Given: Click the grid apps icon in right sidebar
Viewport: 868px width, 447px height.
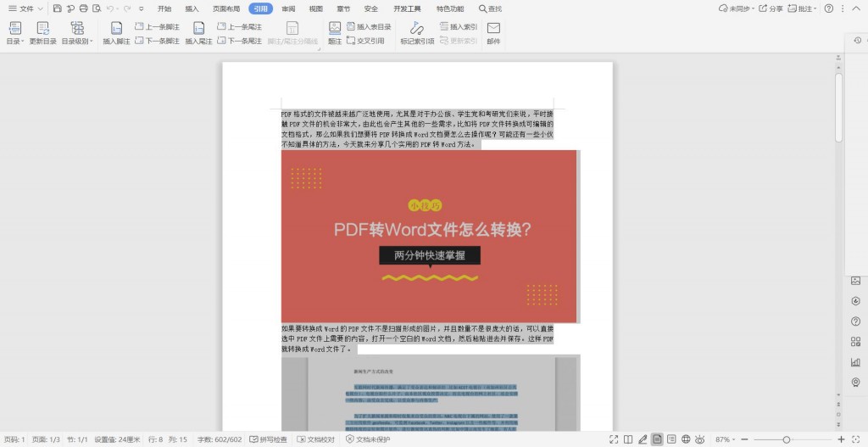Looking at the screenshot, I should point(856,342).
